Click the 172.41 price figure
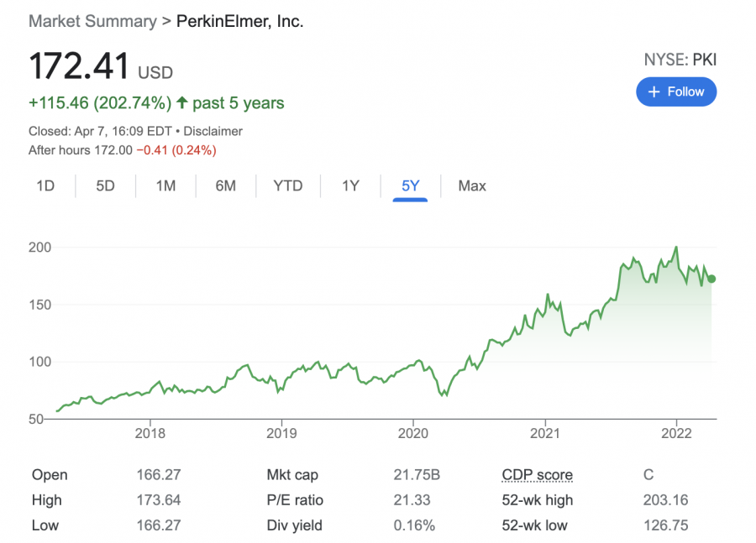The image size is (756, 543). [79, 66]
